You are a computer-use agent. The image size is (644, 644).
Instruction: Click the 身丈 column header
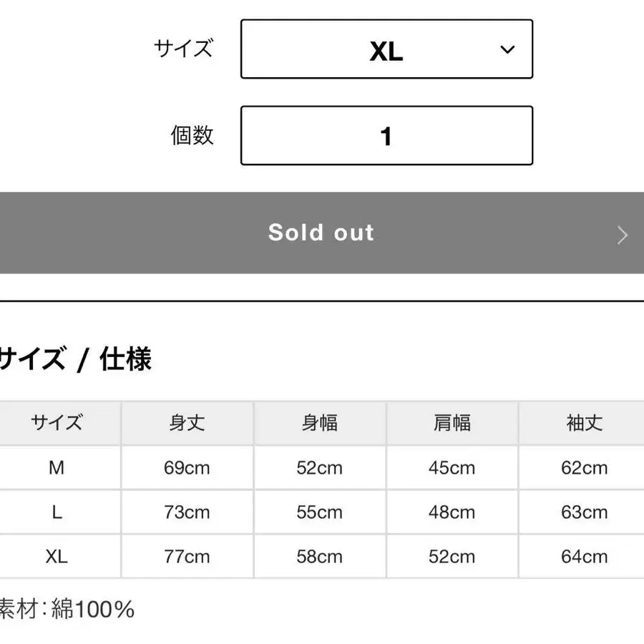coord(187,423)
